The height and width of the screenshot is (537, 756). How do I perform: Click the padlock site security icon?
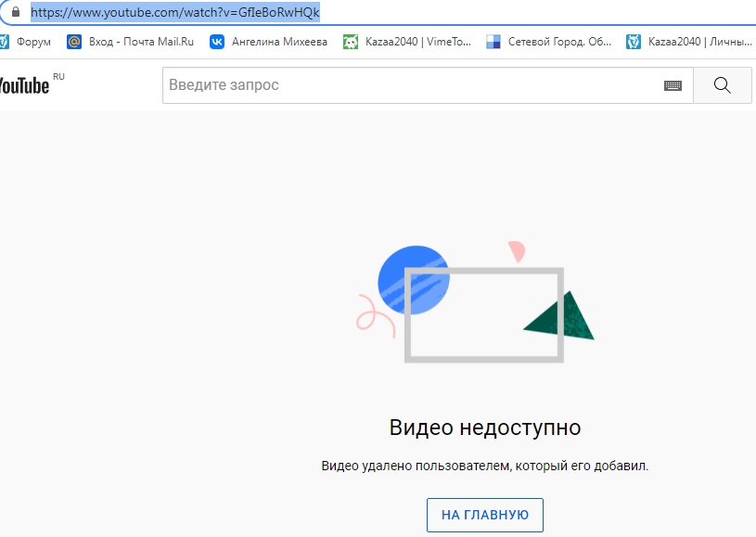pyautogui.click(x=14, y=13)
